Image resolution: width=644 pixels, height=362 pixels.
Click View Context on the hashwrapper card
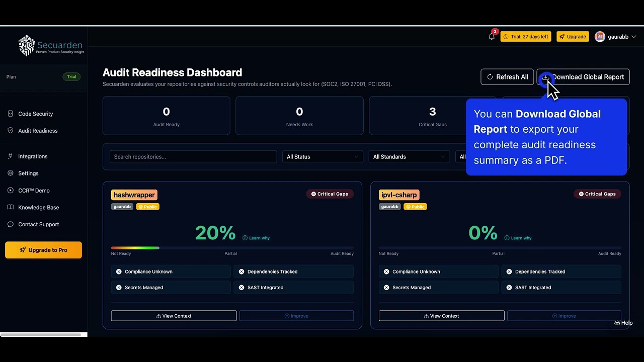coord(174,316)
